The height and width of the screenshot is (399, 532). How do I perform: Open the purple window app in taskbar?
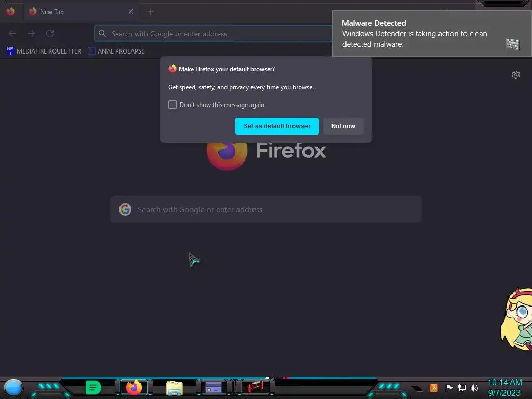pyautogui.click(x=214, y=388)
